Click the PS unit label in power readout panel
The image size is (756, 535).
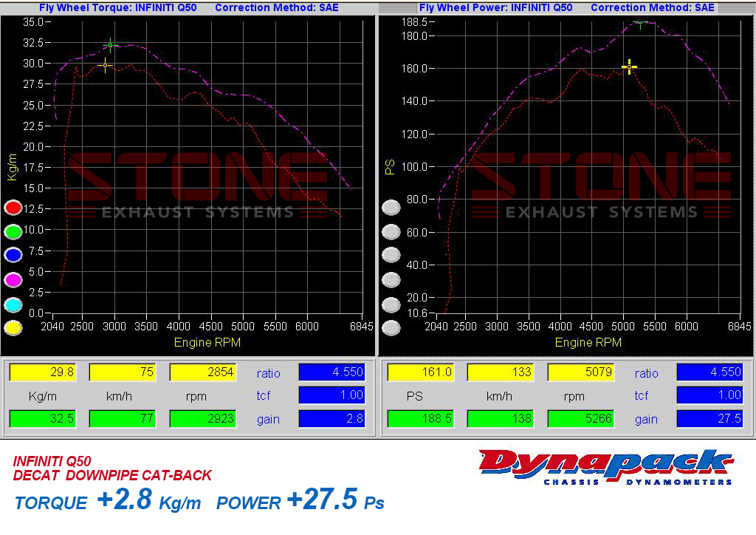click(x=415, y=397)
